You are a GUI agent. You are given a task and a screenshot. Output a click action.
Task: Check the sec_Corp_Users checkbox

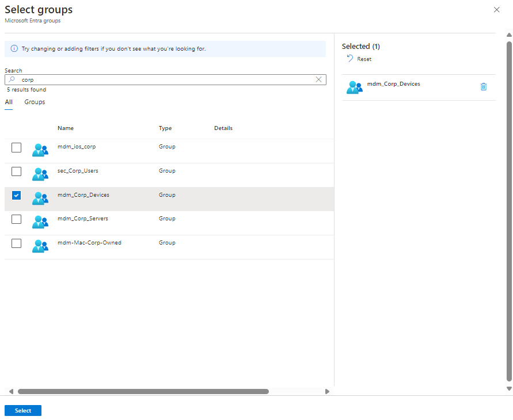coord(17,171)
